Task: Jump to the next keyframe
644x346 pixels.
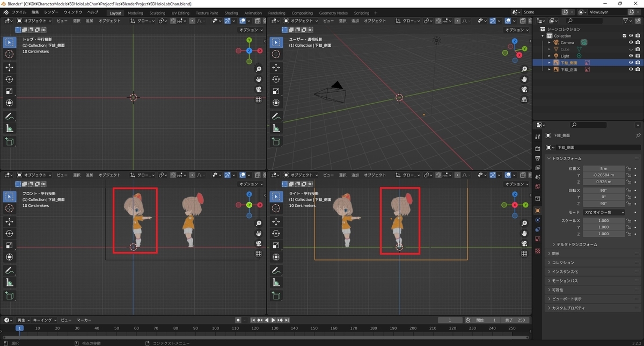Action: (281, 320)
